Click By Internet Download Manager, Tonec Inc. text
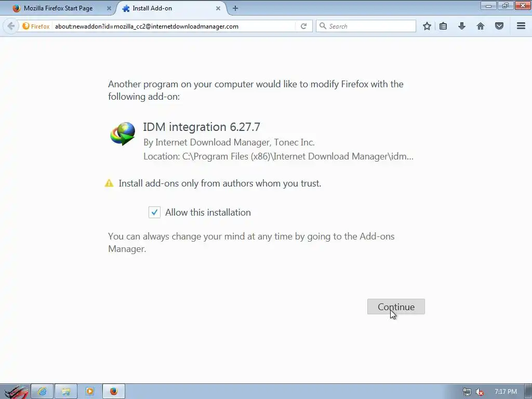This screenshot has height=399, width=532. pos(229,142)
